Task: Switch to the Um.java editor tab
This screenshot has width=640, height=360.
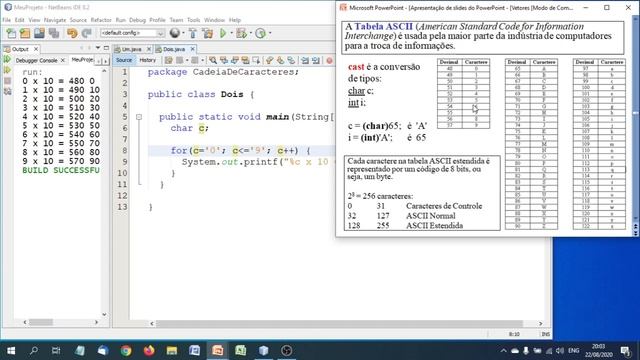Action: coord(131,49)
